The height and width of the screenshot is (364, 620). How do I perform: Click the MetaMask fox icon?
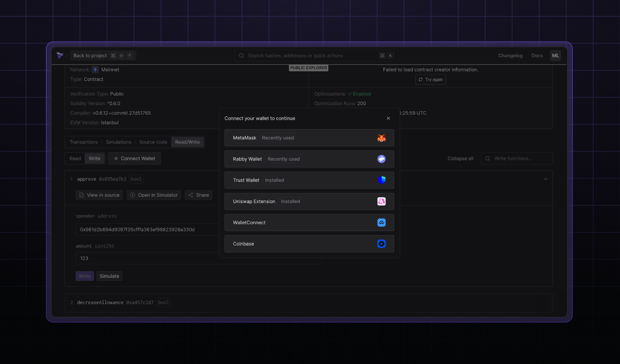(381, 138)
